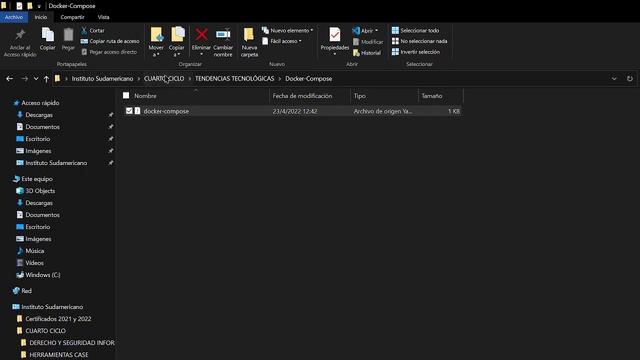This screenshot has height=360, width=640.
Task: Click Pegar acceso directo
Action: 109,52
